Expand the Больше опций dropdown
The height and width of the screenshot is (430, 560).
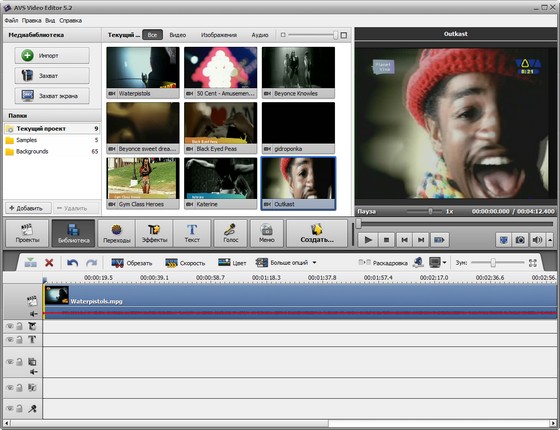[314, 262]
